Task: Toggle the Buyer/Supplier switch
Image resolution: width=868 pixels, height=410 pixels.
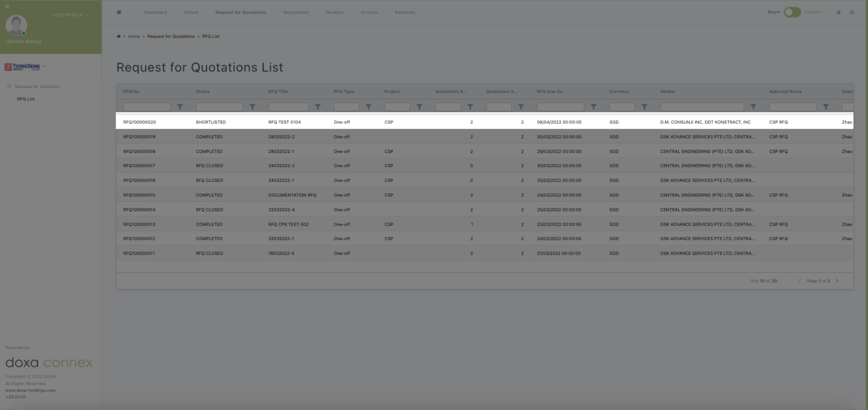Action: [792, 12]
